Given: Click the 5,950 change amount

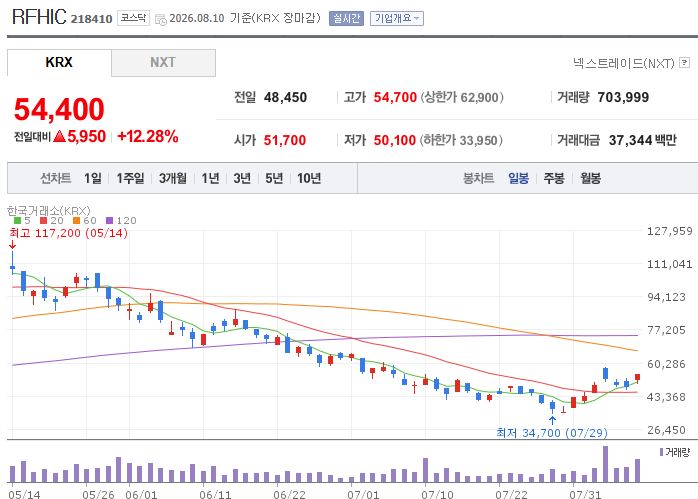Looking at the screenshot, I should click(x=87, y=137).
